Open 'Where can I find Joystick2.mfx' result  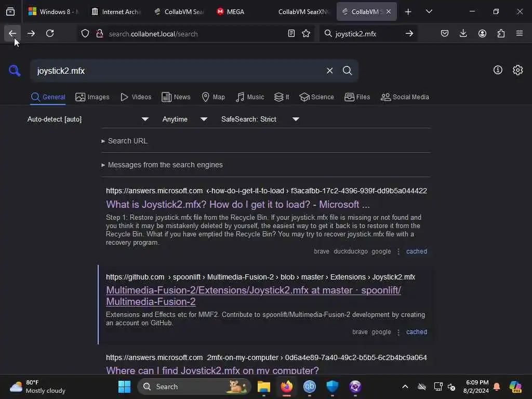pyautogui.click(x=212, y=370)
